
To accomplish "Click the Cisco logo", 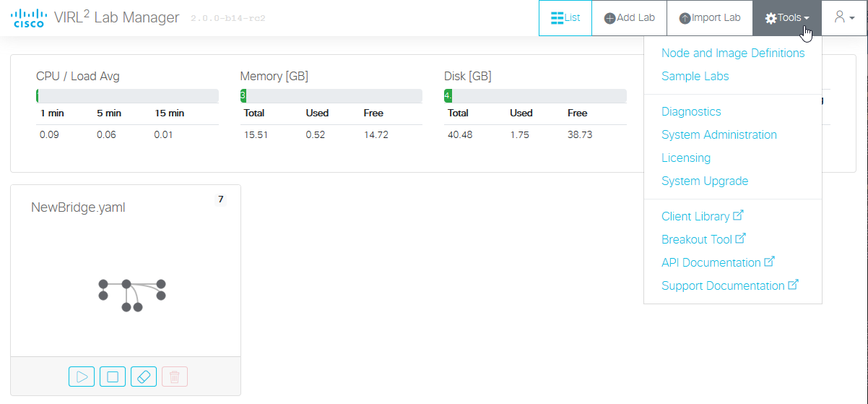I will coord(29,18).
